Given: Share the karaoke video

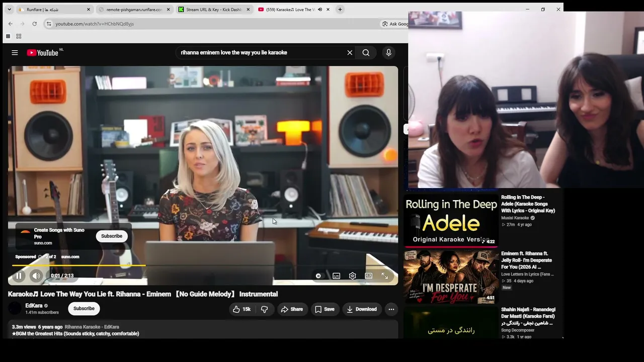Looking at the screenshot, I should (292, 309).
